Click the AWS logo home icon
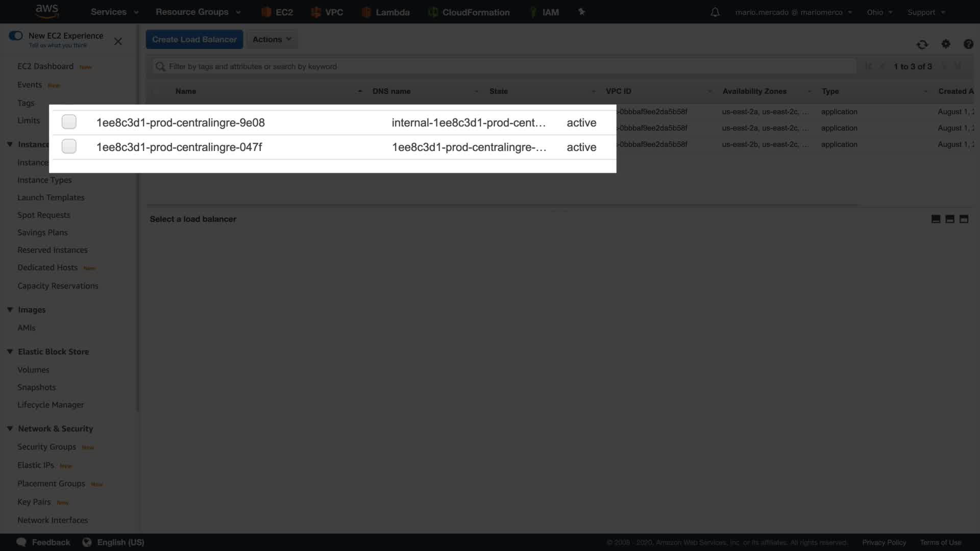This screenshot has height=551, width=980. pyautogui.click(x=47, y=11)
